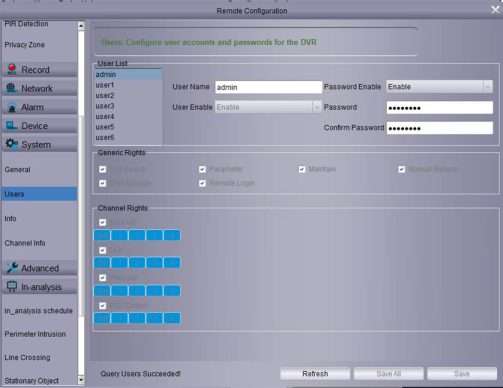The image size is (503, 388).
Task: Select user6 in the User List
Action: (128, 137)
